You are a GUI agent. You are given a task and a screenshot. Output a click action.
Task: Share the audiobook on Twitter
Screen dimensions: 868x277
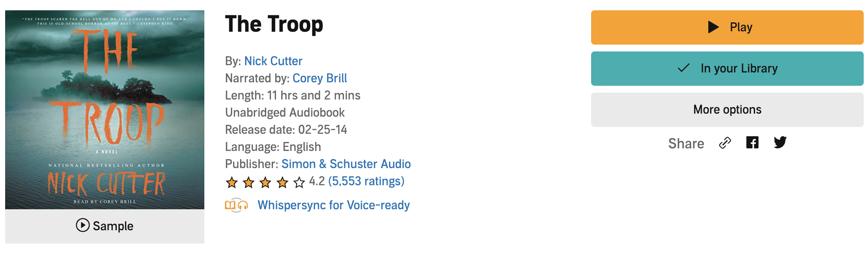click(x=780, y=142)
